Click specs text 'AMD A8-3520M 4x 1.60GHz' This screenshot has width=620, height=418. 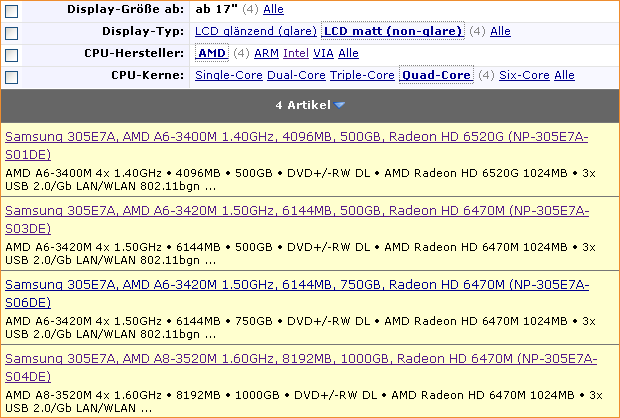[83, 395]
